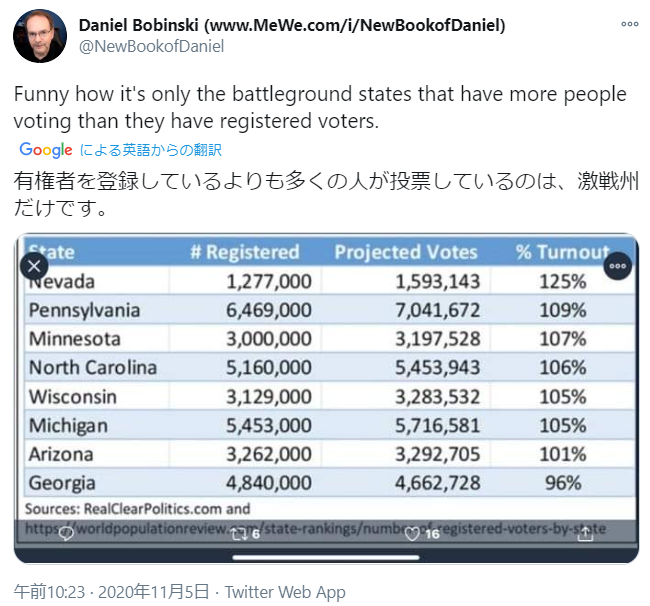
Task: Open the tweet's more options menu
Action: (x=630, y=24)
